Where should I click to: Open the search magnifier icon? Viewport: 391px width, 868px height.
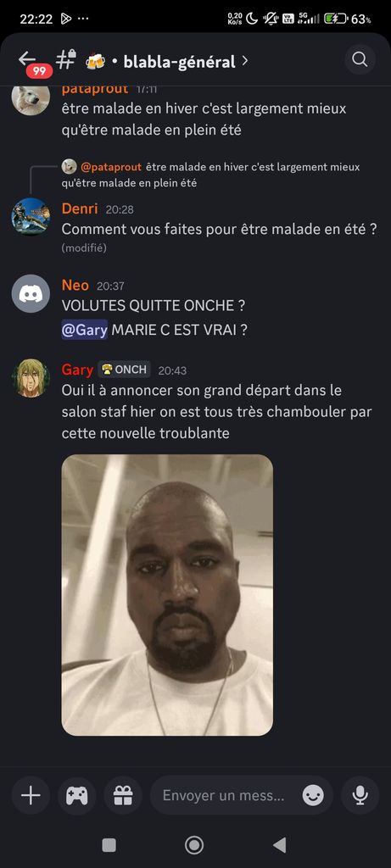click(360, 60)
